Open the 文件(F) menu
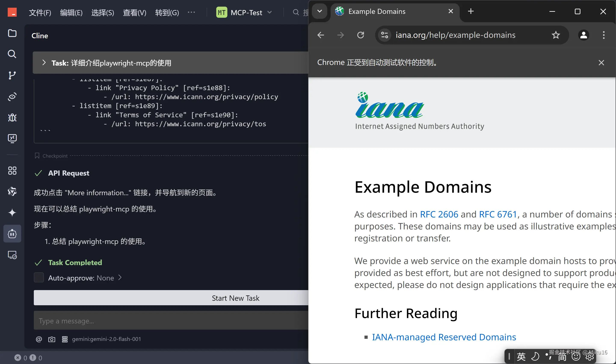Image resolution: width=616 pixels, height=364 pixels. pyautogui.click(x=40, y=13)
